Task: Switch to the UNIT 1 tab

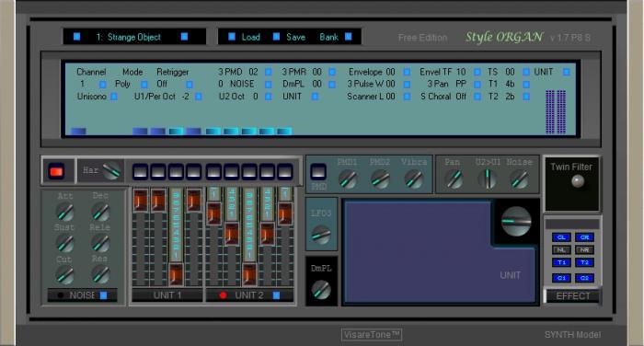Action: click(x=167, y=295)
